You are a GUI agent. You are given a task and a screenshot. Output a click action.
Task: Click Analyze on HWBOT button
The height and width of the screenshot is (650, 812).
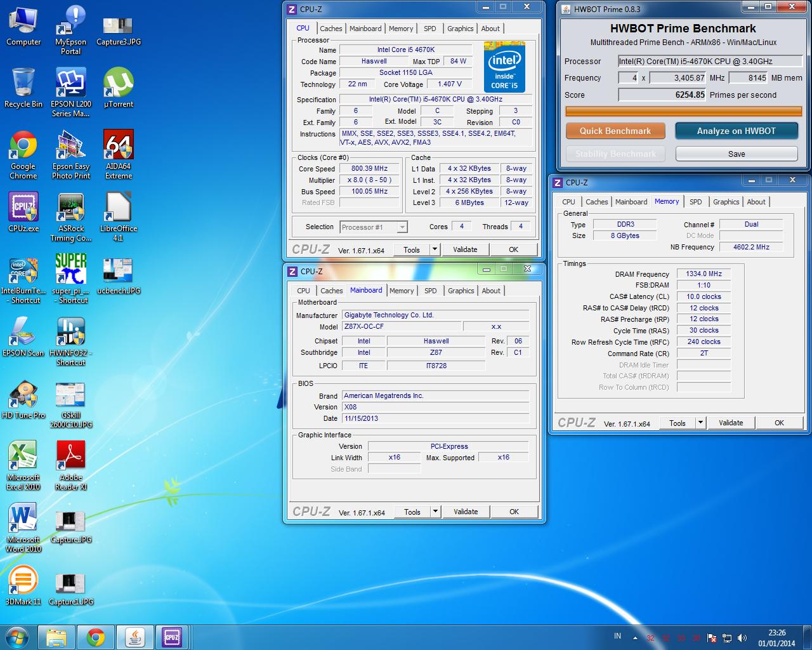(737, 131)
